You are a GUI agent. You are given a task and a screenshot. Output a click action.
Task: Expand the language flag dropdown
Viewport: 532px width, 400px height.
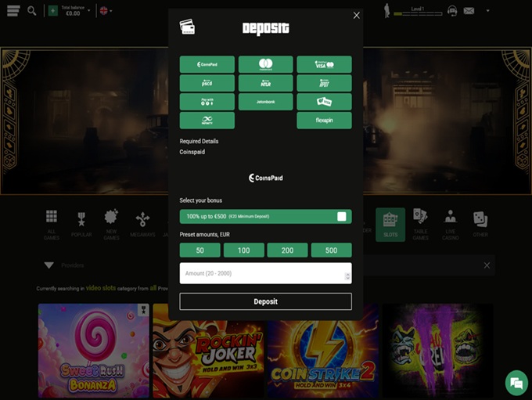coord(105,11)
